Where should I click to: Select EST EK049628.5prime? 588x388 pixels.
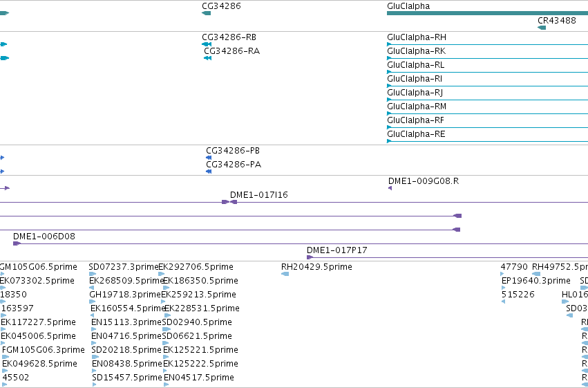pyautogui.click(x=39, y=364)
